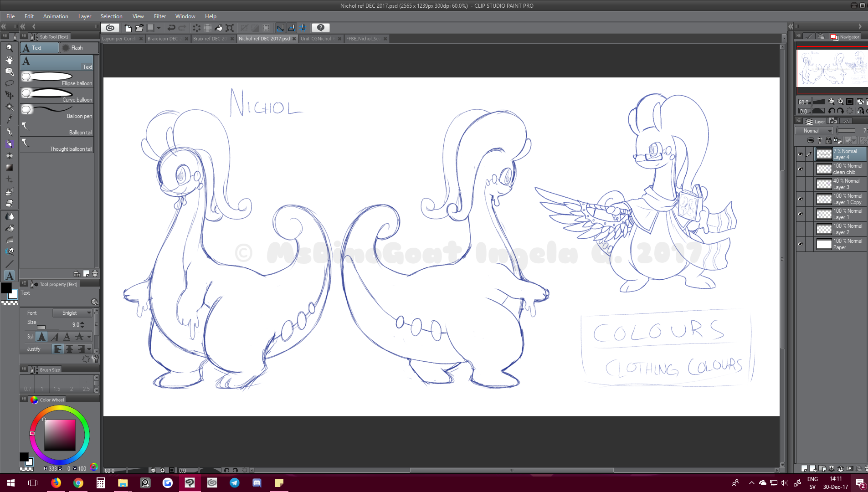Open the Animation menu
868x492 pixels.
56,16
